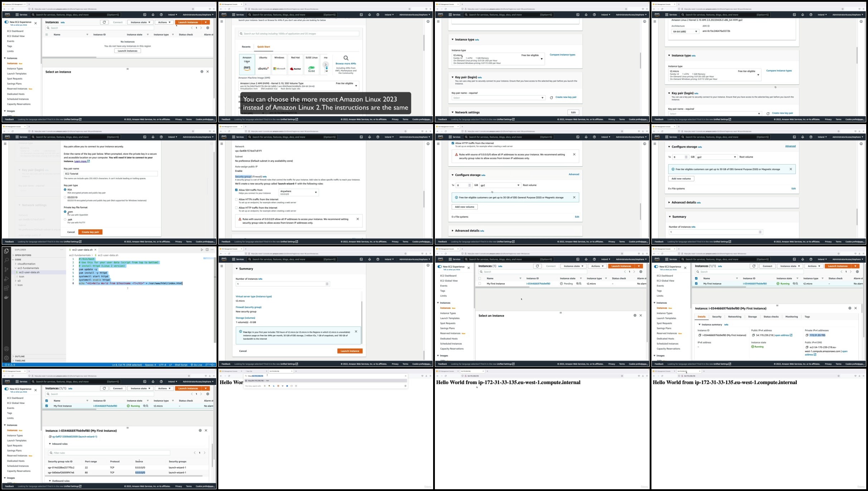Screen dimensions: 868x491
Task: Tick the checkbox of the Pending My First Instance row
Action: coord(480,284)
